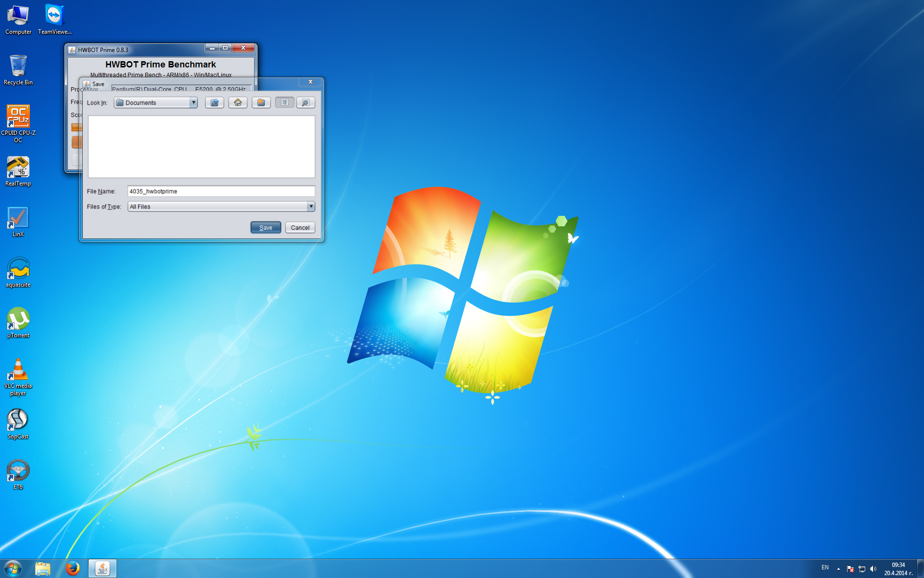
Task: Open the Look In Documents dropdown
Action: (x=156, y=103)
